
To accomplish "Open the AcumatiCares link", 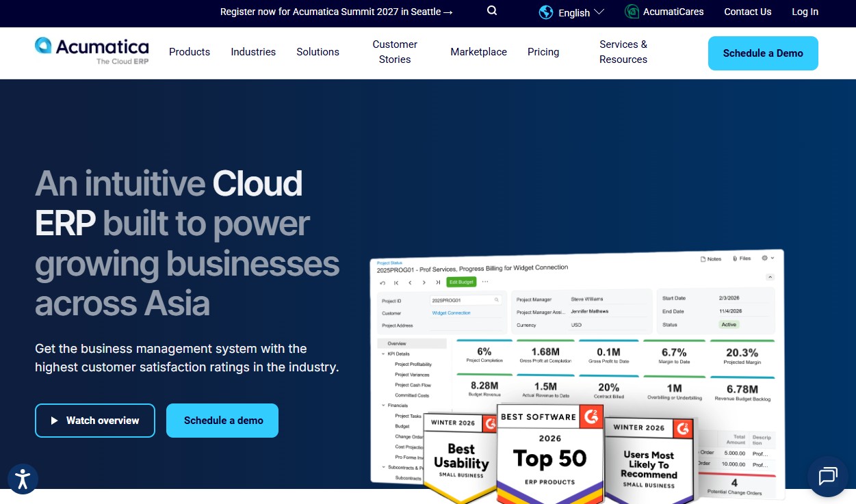I will click(x=673, y=12).
